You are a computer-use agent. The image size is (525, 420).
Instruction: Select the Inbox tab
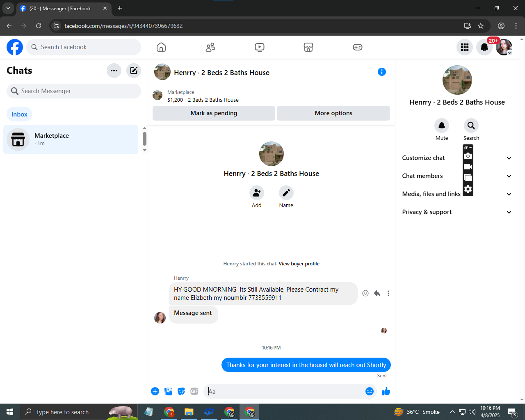tap(19, 114)
